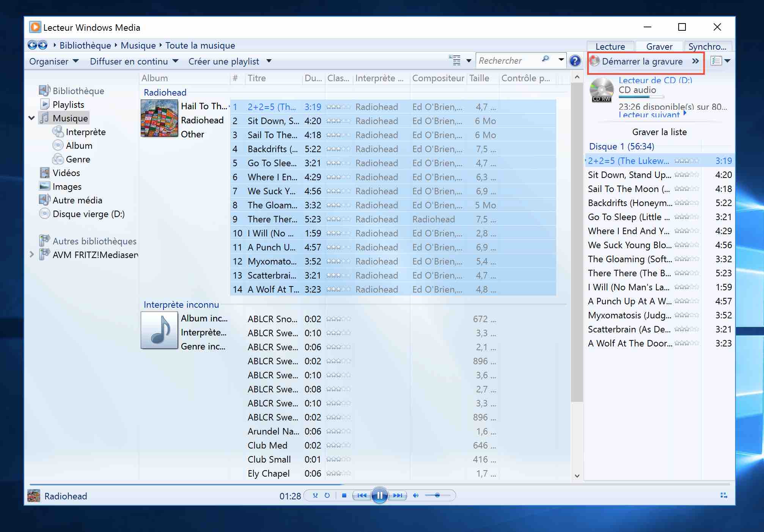Image resolution: width=764 pixels, height=532 pixels.
Task: Adjust the volume slider
Action: click(x=437, y=496)
